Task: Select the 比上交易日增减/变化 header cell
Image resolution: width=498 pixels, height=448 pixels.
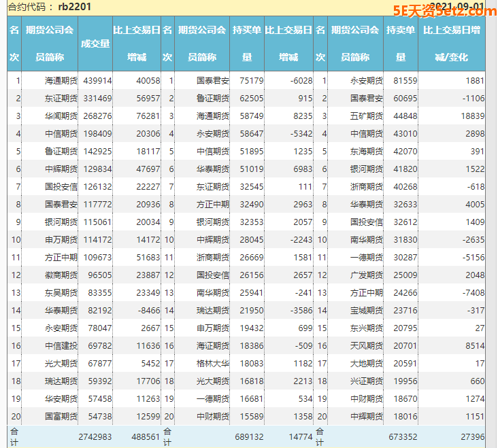Action: [x=451, y=44]
